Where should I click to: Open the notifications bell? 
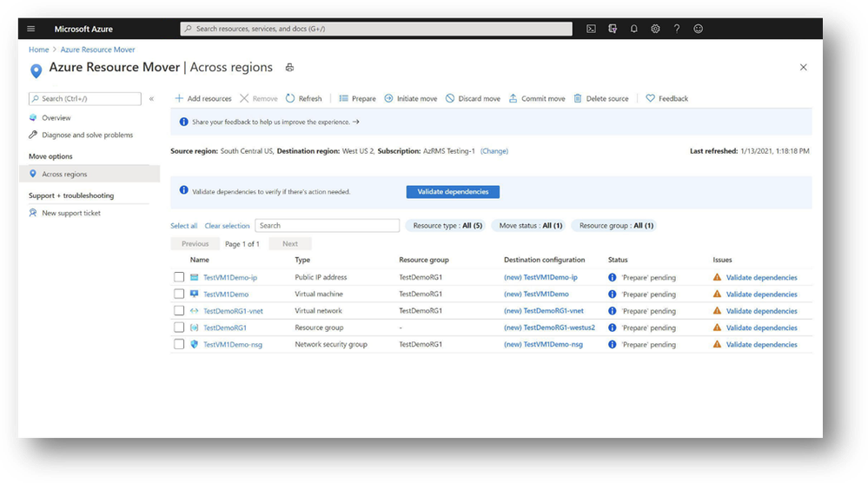point(633,29)
